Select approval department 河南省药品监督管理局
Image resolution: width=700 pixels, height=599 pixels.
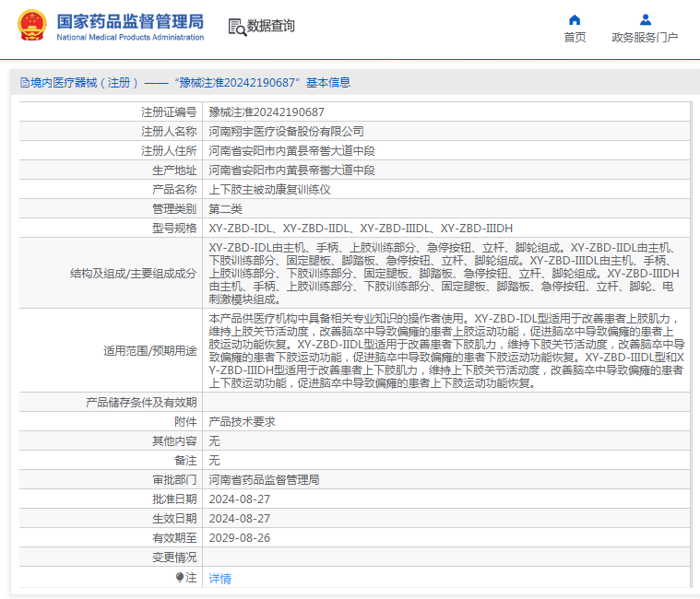click(x=264, y=480)
